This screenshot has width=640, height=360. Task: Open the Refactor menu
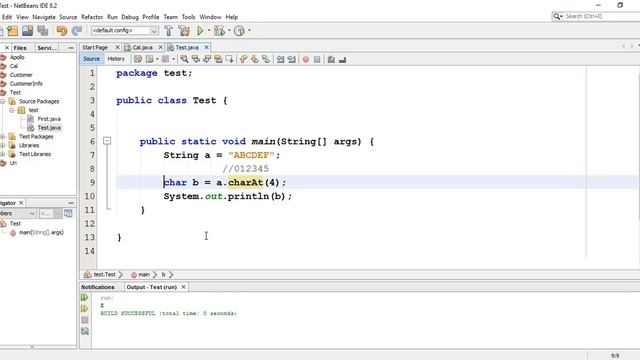tap(92, 17)
